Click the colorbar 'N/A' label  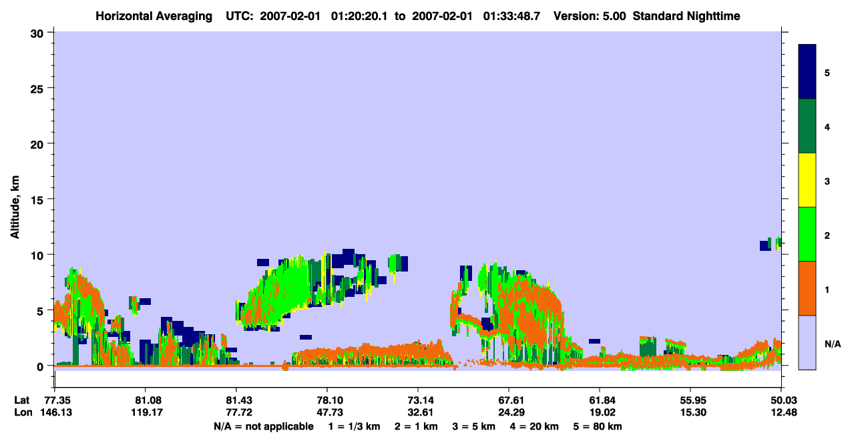[x=832, y=344]
